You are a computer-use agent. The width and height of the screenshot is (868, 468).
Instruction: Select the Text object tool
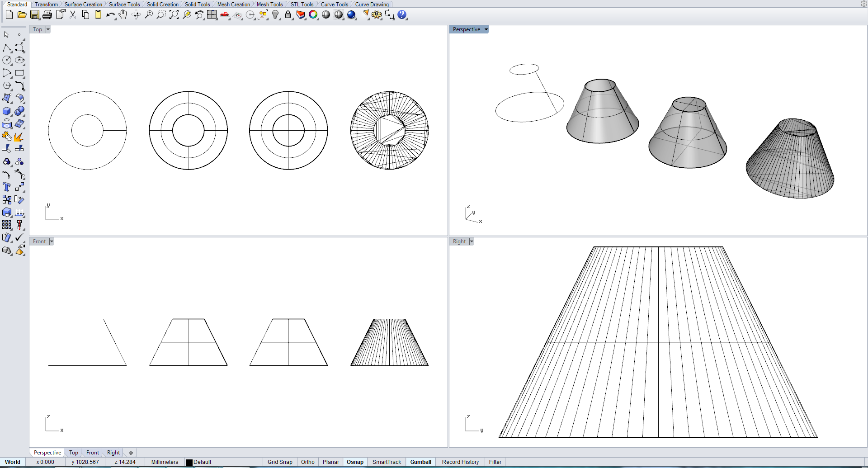pyautogui.click(x=6, y=187)
